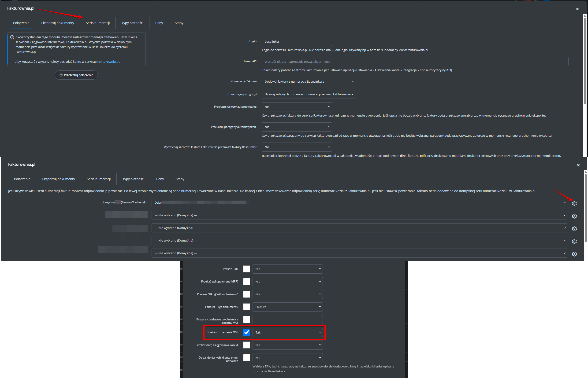This screenshot has height=378, width=588.
Task: Click the Przetestuj połączenie button
Action: point(76,75)
